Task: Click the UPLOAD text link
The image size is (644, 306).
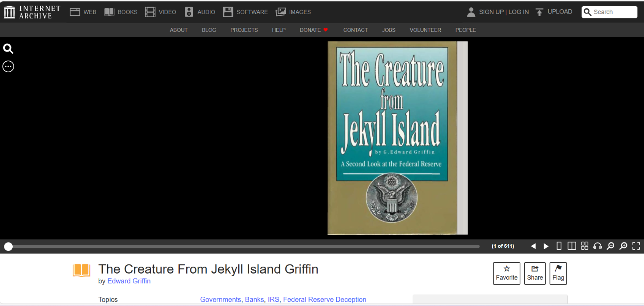Action: pyautogui.click(x=560, y=12)
